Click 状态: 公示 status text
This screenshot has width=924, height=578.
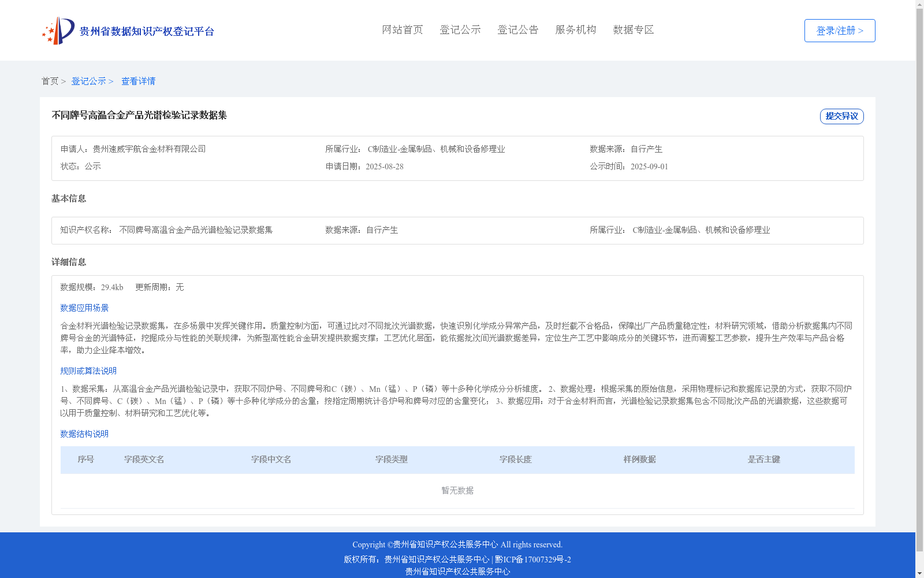point(81,166)
